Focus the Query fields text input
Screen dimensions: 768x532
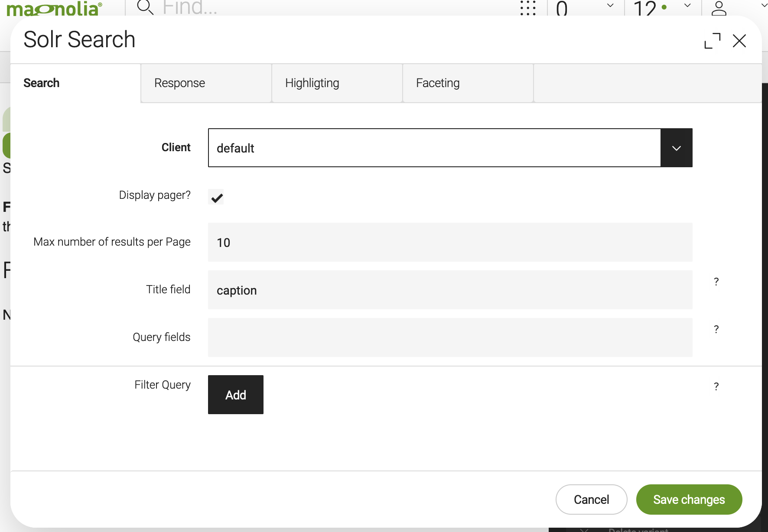[450, 337]
